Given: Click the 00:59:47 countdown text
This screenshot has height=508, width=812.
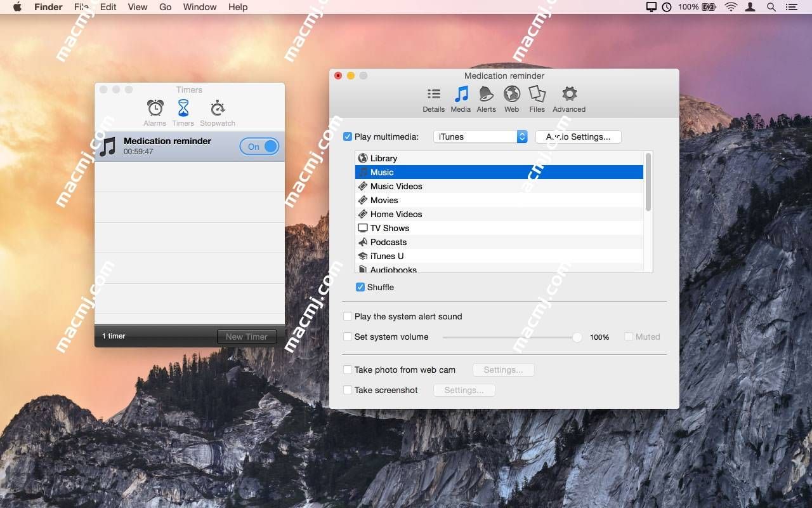Looking at the screenshot, I should 138,152.
